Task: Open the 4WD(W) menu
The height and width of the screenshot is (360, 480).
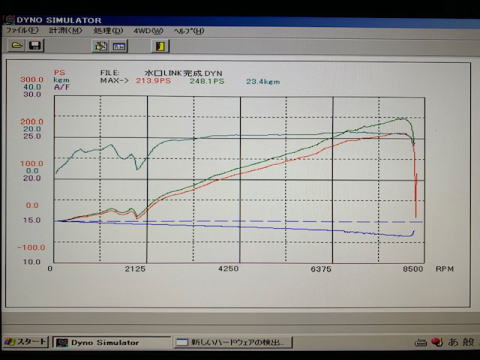Action: click(148, 31)
